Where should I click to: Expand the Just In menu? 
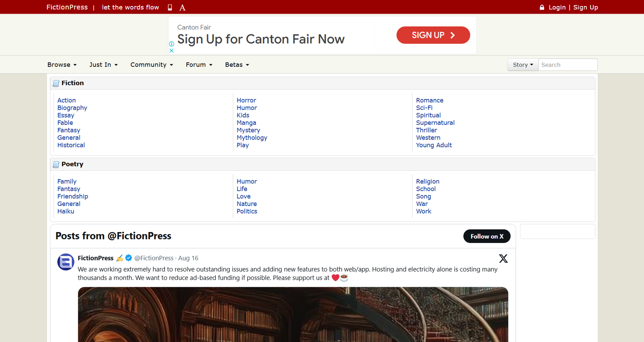(103, 65)
